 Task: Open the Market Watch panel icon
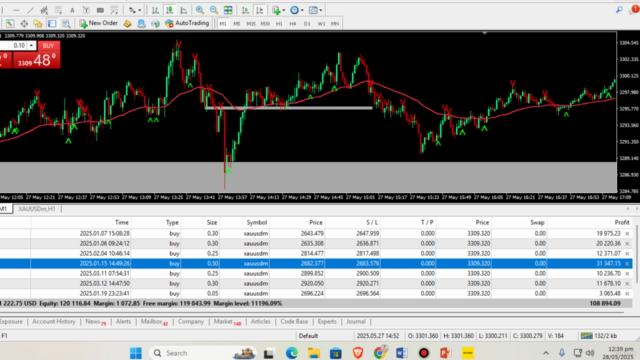coord(10,24)
